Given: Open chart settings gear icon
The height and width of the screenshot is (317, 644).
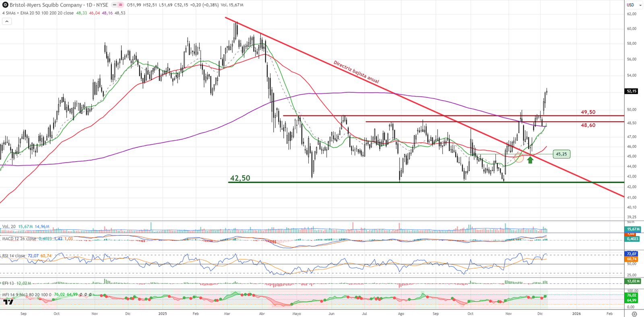Looking at the screenshot, I should pyautogui.click(x=634, y=314).
